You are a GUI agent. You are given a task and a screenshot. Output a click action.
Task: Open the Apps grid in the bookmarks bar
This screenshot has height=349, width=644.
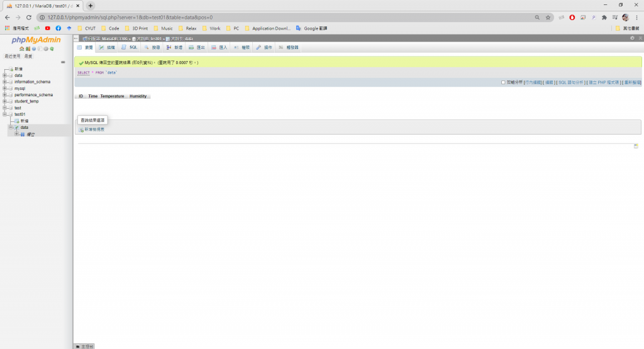(x=7, y=28)
